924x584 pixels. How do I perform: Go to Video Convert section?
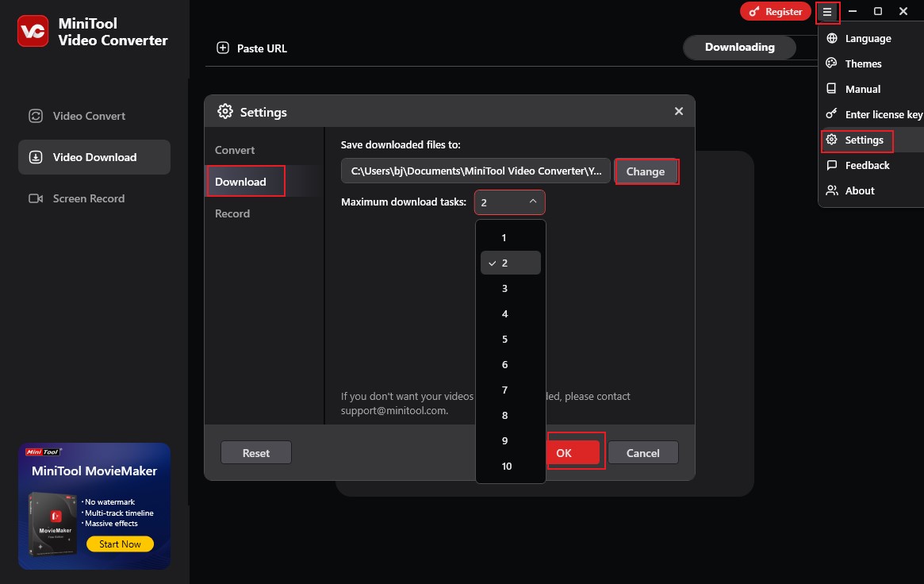click(94, 116)
